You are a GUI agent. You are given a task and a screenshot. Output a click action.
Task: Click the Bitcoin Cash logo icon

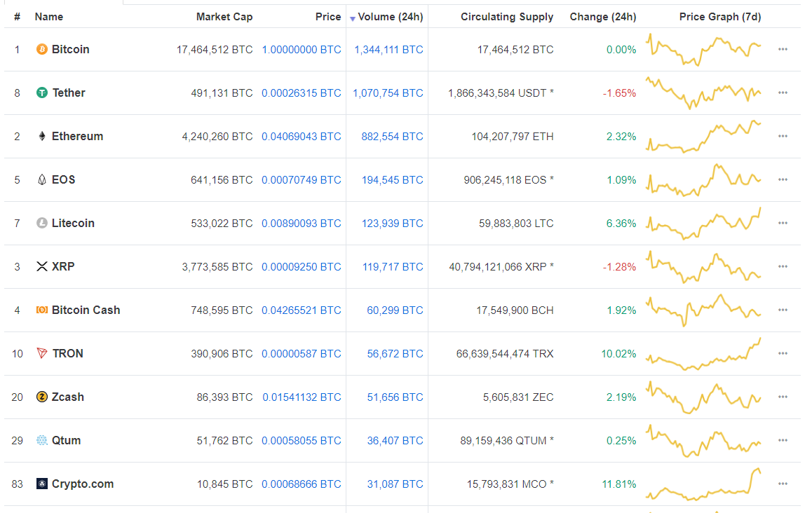click(x=42, y=310)
